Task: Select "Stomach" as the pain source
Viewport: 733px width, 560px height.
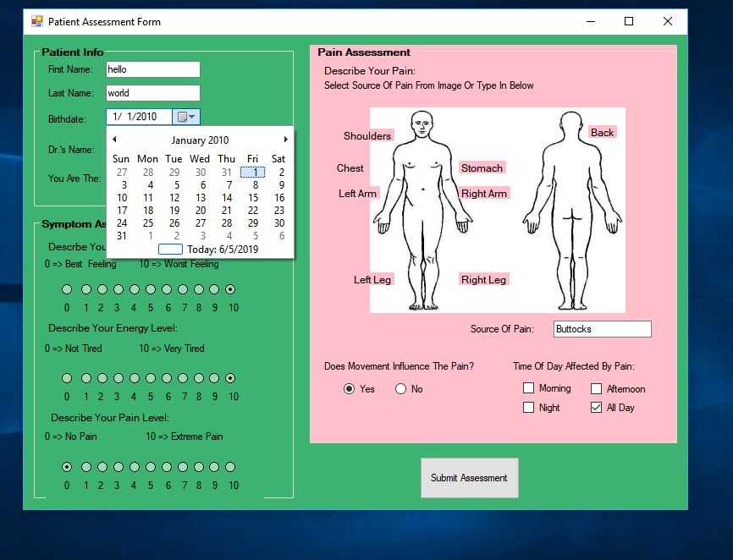Action: point(482,167)
